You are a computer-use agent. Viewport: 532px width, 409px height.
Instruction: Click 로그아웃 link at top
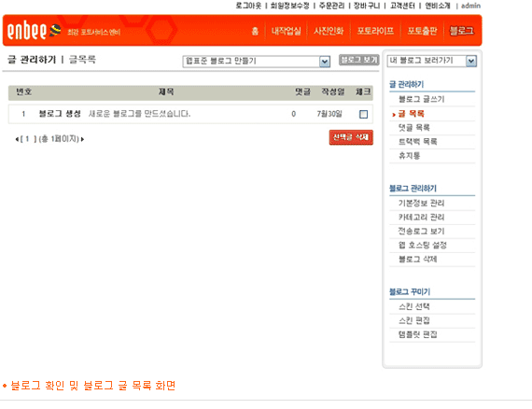tap(248, 6)
